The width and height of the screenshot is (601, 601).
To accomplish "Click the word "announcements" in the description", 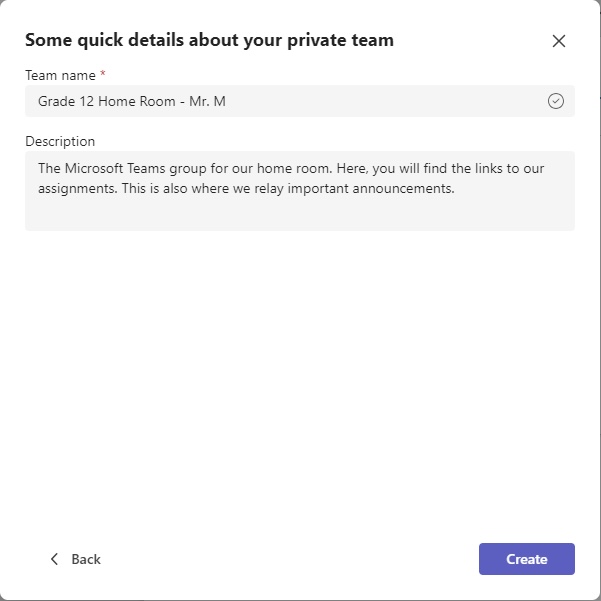I will 403,188.
